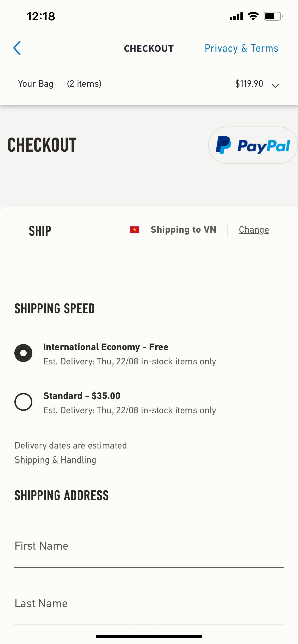Tap the home indicator bar
The height and width of the screenshot is (644, 298).
[x=149, y=636]
